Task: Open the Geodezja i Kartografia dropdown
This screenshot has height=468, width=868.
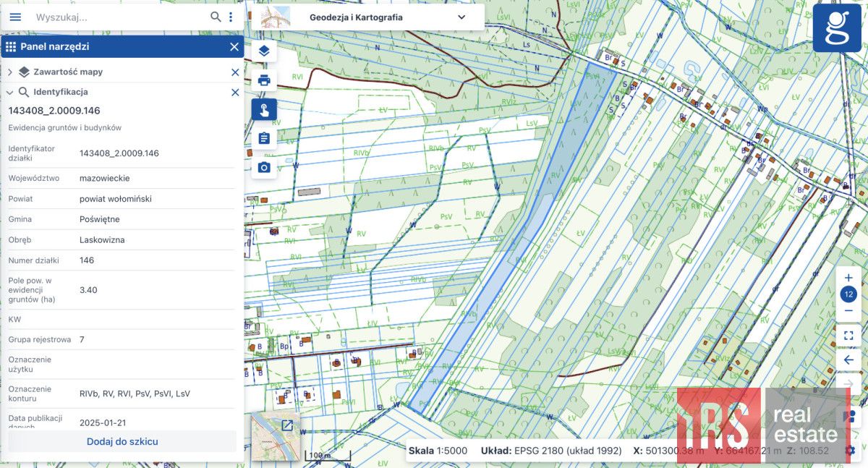Action: pyautogui.click(x=461, y=17)
